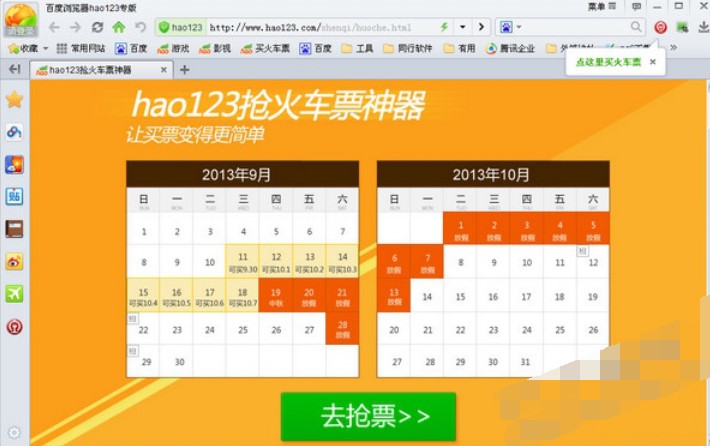Click the browser back arrow
The width and height of the screenshot is (710, 446).
[54, 28]
